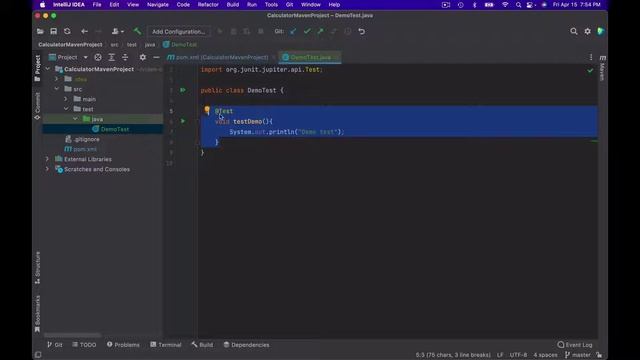Open the TODO tool window
Image resolution: width=640 pixels, height=360 pixels.
click(x=84, y=345)
